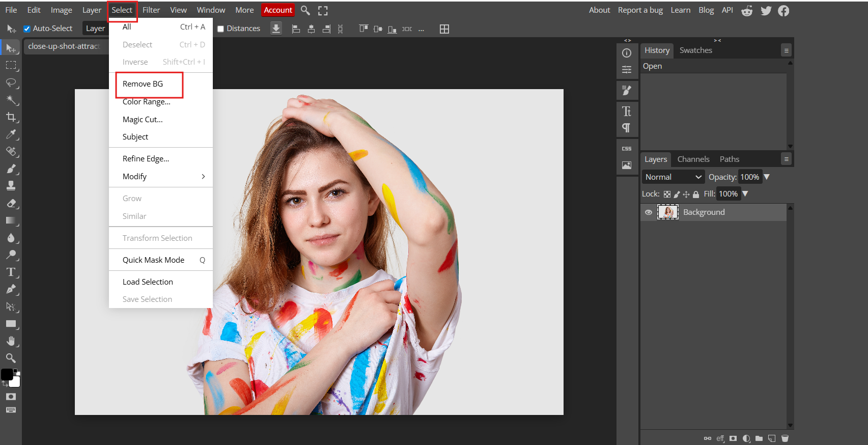
Task: Select the Eraser tool
Action: [x=11, y=203]
